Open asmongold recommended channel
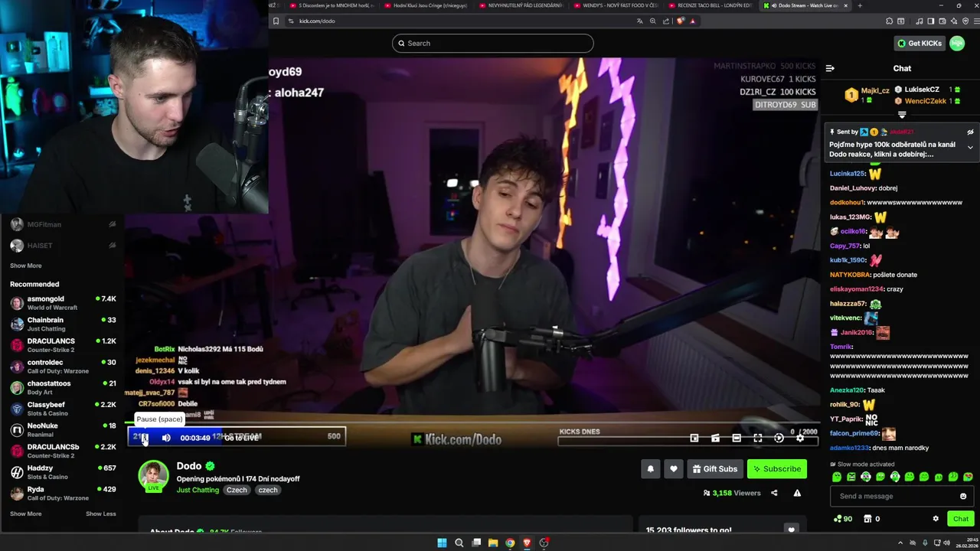The height and width of the screenshot is (551, 980). 63,303
